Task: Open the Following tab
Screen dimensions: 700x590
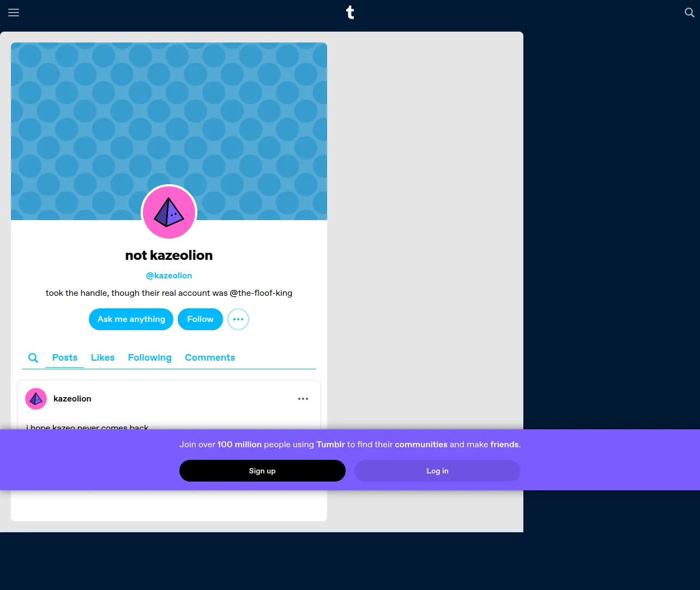Action: pos(150,358)
